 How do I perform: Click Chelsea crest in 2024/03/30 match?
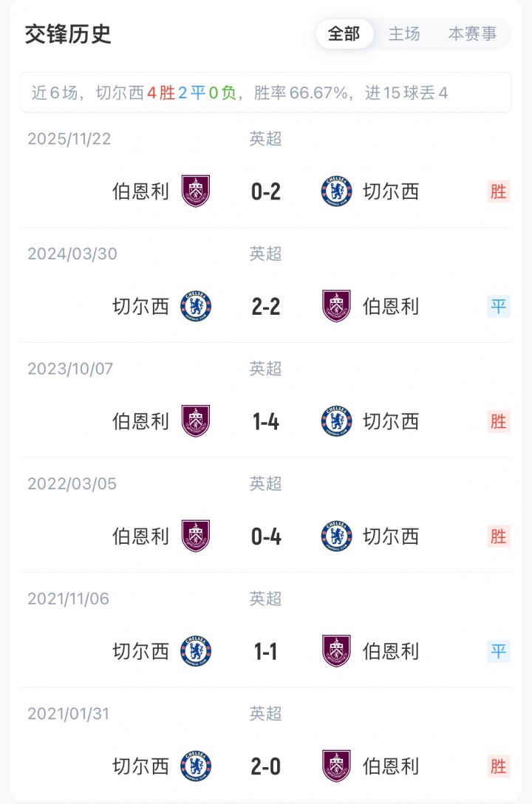[196, 306]
